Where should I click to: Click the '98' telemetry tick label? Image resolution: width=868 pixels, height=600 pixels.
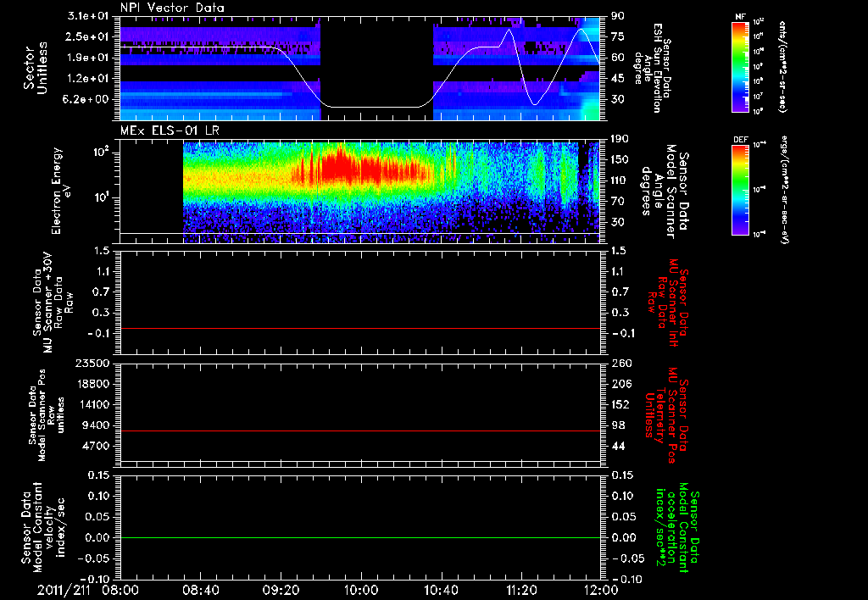(617, 425)
